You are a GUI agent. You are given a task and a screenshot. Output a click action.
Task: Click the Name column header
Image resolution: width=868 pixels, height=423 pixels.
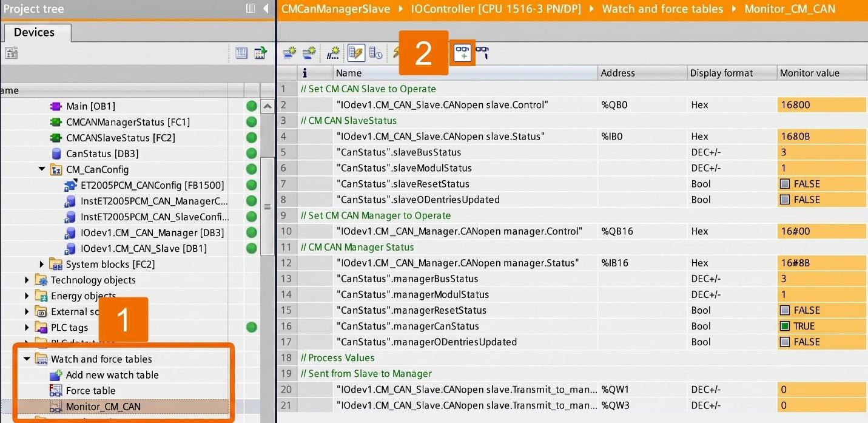point(465,73)
